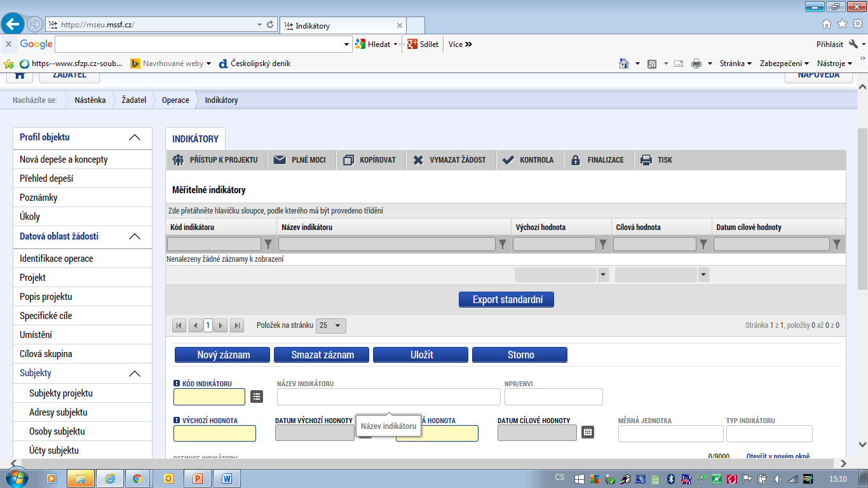This screenshot has height=488, width=868.
Task: Click the browser home icon at top right
Action: click(x=827, y=24)
